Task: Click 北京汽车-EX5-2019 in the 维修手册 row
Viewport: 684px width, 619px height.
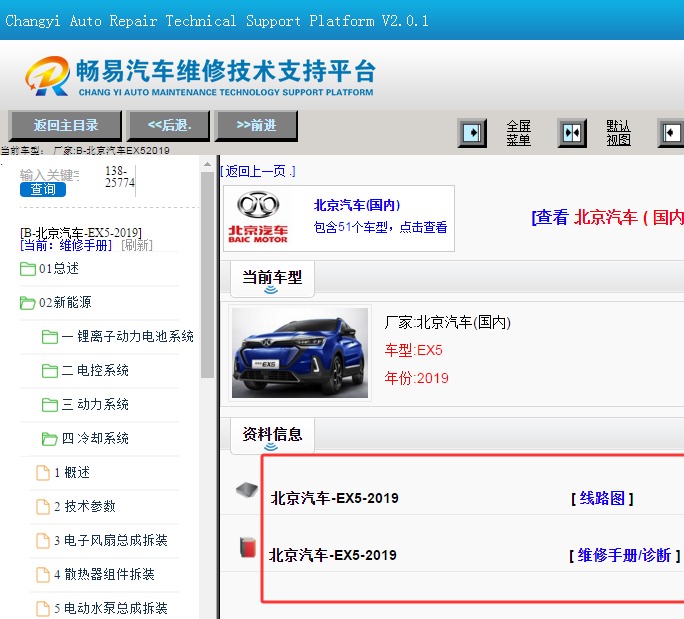Action: point(333,555)
